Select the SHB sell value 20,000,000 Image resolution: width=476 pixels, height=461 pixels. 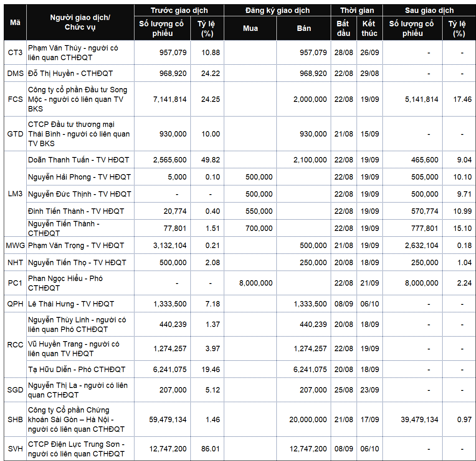[308, 420]
